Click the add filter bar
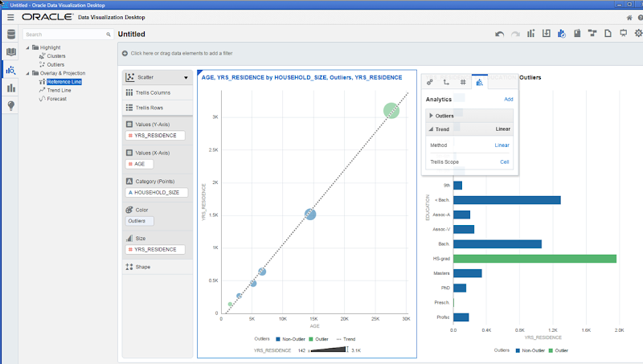This screenshot has width=643, height=364. coord(380,53)
